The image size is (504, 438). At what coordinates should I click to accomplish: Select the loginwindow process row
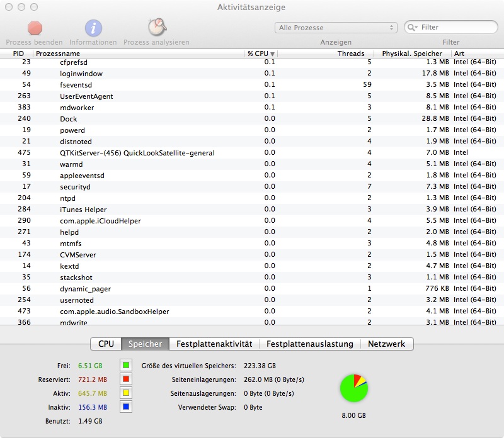pyautogui.click(x=252, y=74)
